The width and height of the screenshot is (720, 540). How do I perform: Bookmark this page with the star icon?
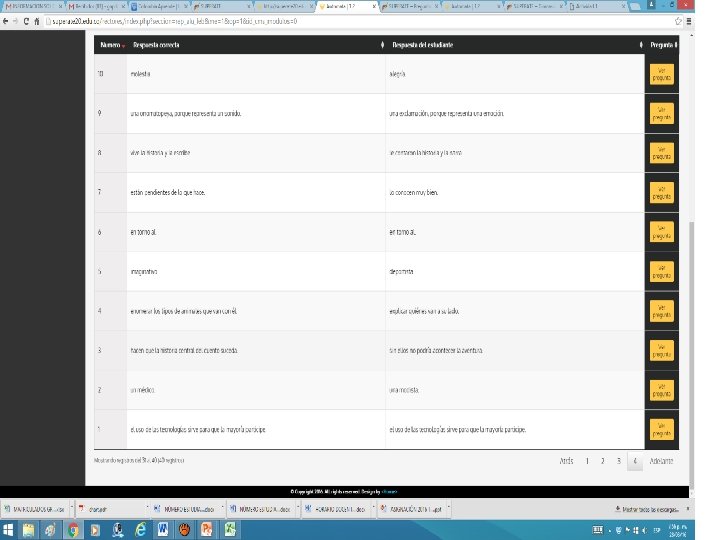tap(678, 21)
